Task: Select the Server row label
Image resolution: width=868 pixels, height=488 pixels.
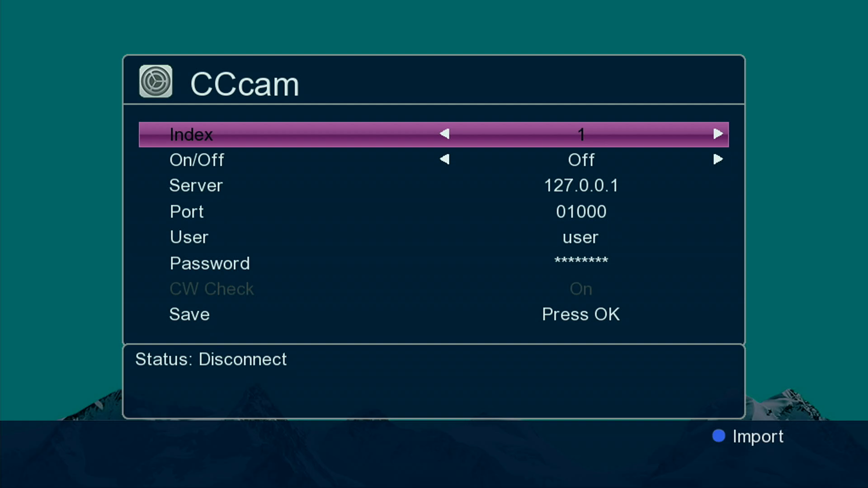Action: pos(196,186)
